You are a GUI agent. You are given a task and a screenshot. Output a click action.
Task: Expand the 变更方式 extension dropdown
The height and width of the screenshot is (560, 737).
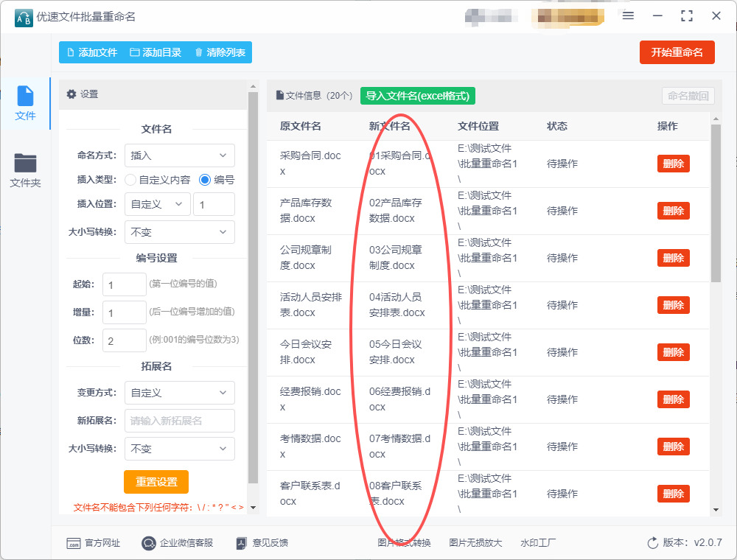coord(180,393)
